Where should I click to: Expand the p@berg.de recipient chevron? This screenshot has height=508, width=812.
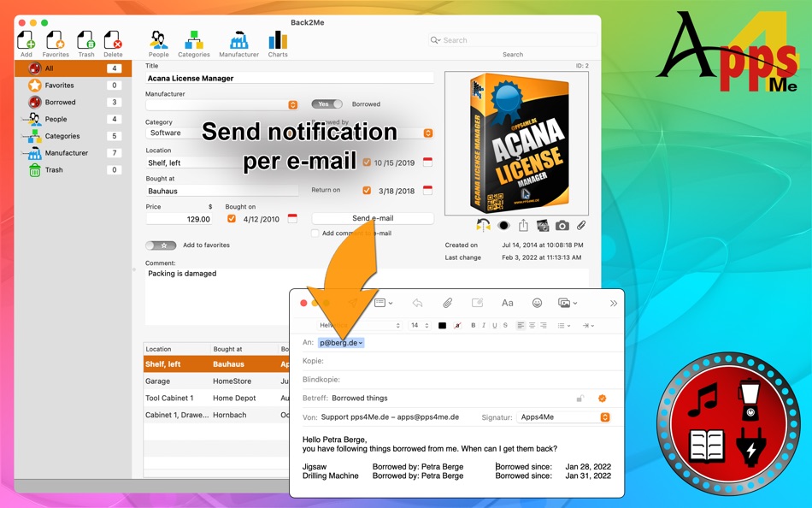click(x=361, y=343)
